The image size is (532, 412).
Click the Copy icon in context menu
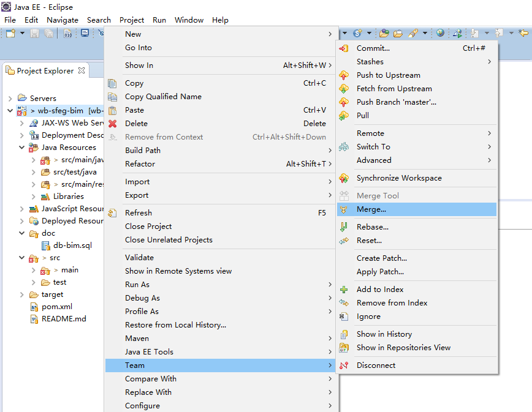pyautogui.click(x=112, y=83)
